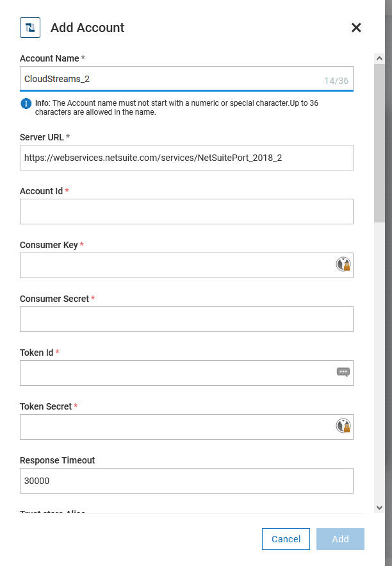Image resolution: width=392 pixels, height=566 pixels.
Task: Click the scrollbar up arrow
Action: 379,58
